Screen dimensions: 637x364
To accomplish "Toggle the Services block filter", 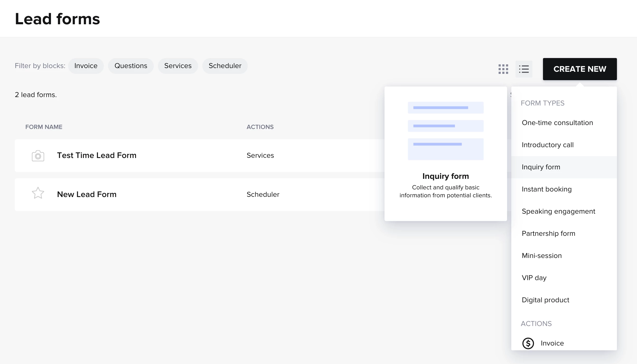I will point(178,66).
